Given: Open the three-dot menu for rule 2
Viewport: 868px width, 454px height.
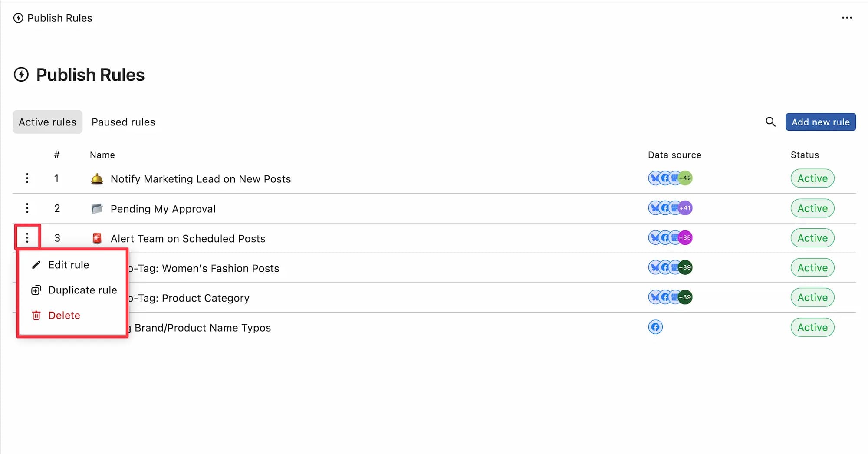Looking at the screenshot, I should pos(27,208).
